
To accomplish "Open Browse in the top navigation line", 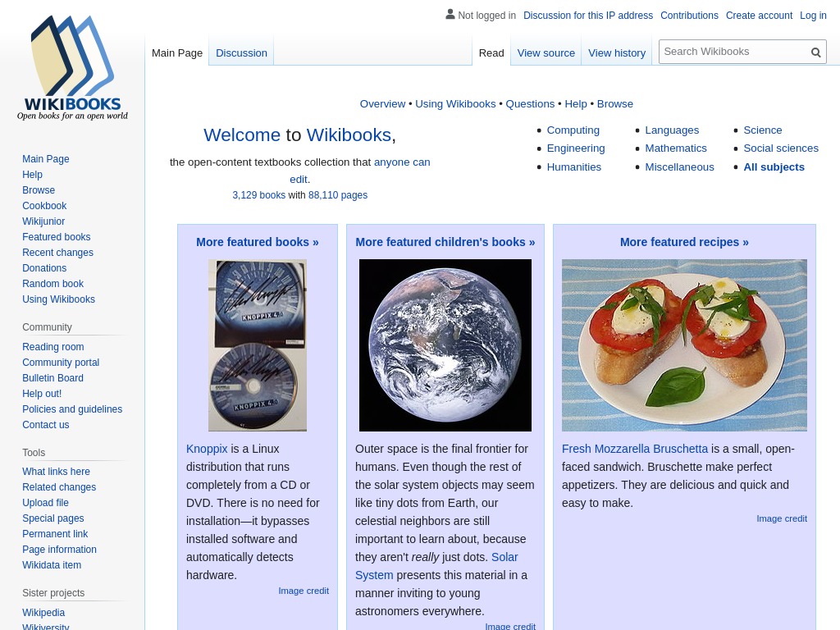I will 614,104.
